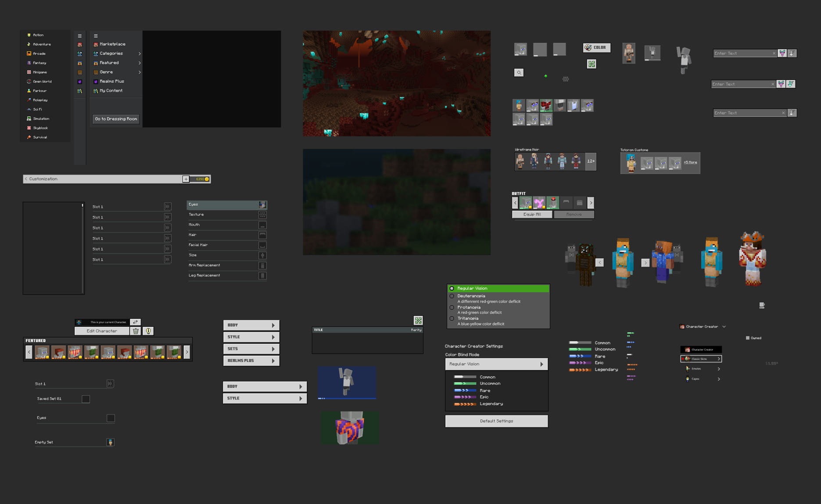Screen dimensions: 821x504
Task: Click the Equip All button
Action: [532, 214]
